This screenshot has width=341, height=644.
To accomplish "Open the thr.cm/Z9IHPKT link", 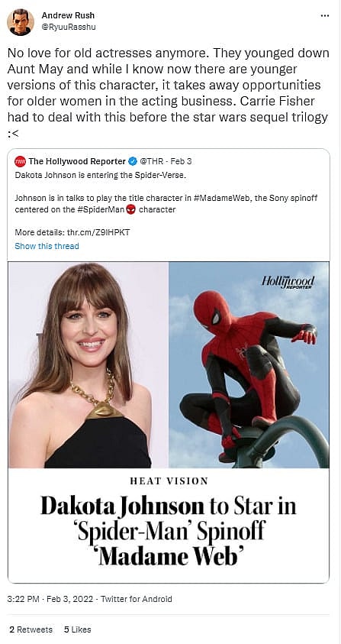I will (x=98, y=232).
